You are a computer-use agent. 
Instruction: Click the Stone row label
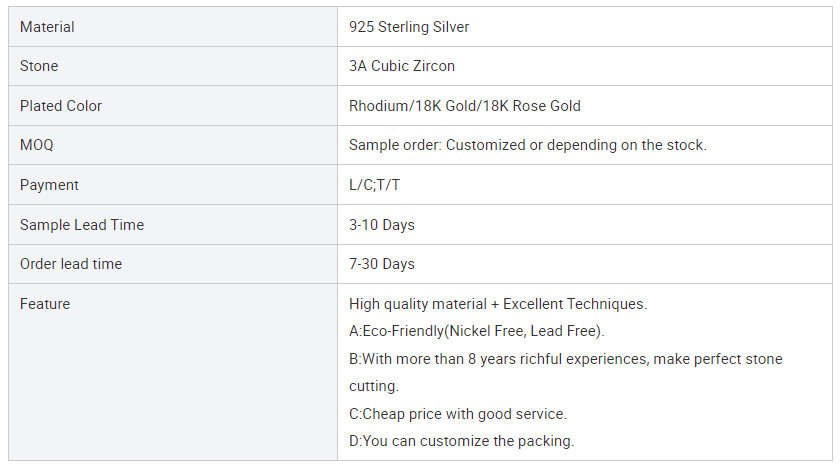pos(39,66)
